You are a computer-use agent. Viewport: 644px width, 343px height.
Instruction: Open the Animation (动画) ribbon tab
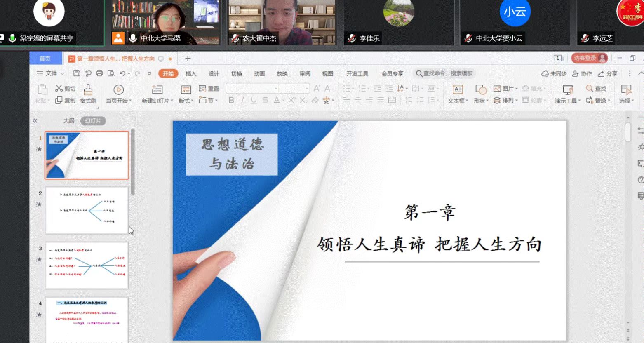259,74
